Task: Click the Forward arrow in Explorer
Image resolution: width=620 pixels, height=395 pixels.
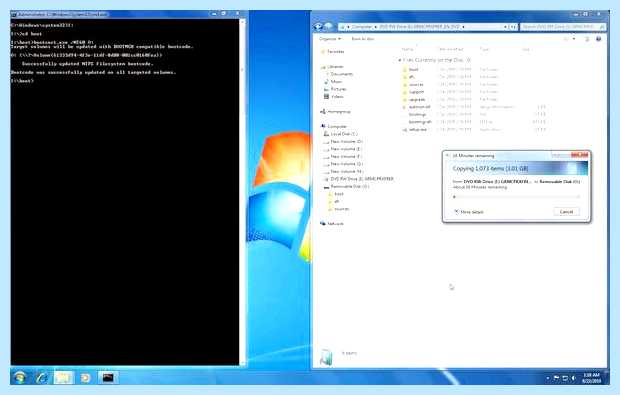Action: coord(329,26)
